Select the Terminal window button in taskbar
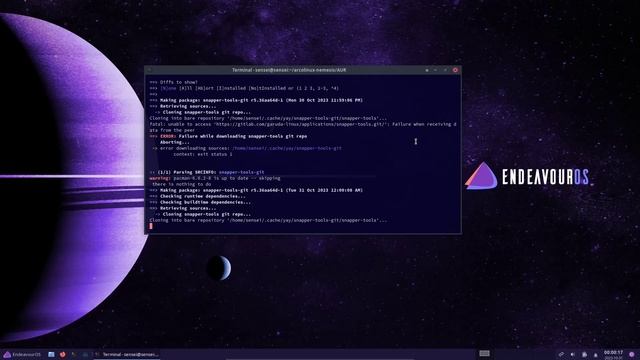This screenshot has width=640, height=360. [127, 354]
